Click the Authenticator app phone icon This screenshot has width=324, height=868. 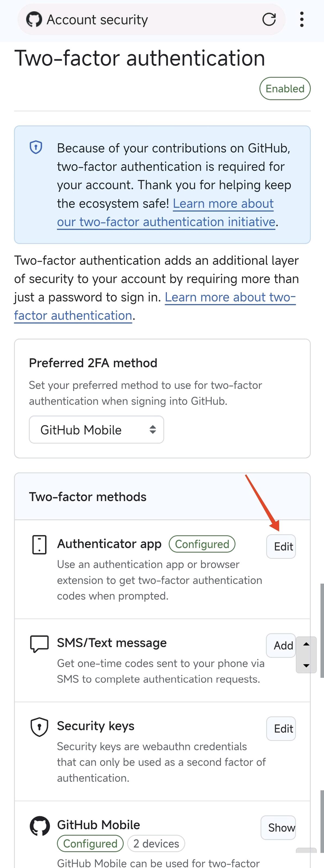tap(39, 545)
